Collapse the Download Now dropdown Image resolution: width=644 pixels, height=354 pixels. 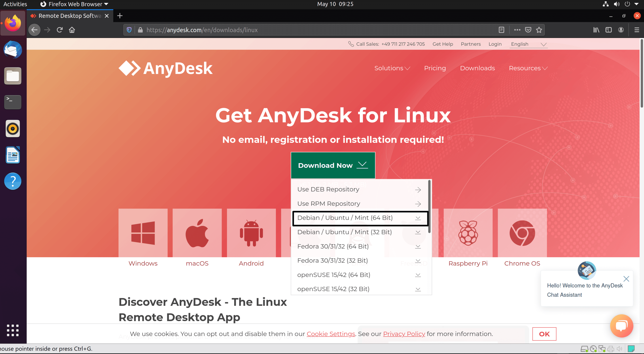click(x=333, y=165)
